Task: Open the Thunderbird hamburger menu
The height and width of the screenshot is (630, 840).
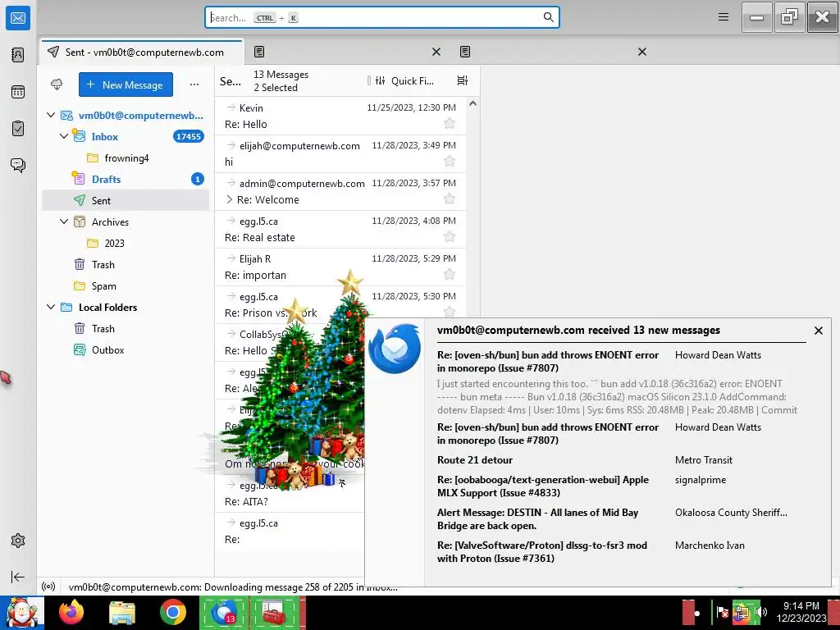Action: click(x=724, y=17)
